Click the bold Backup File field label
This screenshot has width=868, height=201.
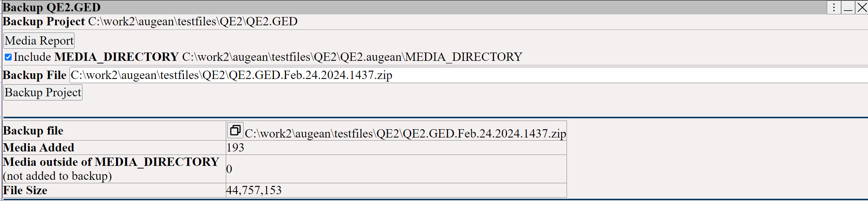coord(34,75)
